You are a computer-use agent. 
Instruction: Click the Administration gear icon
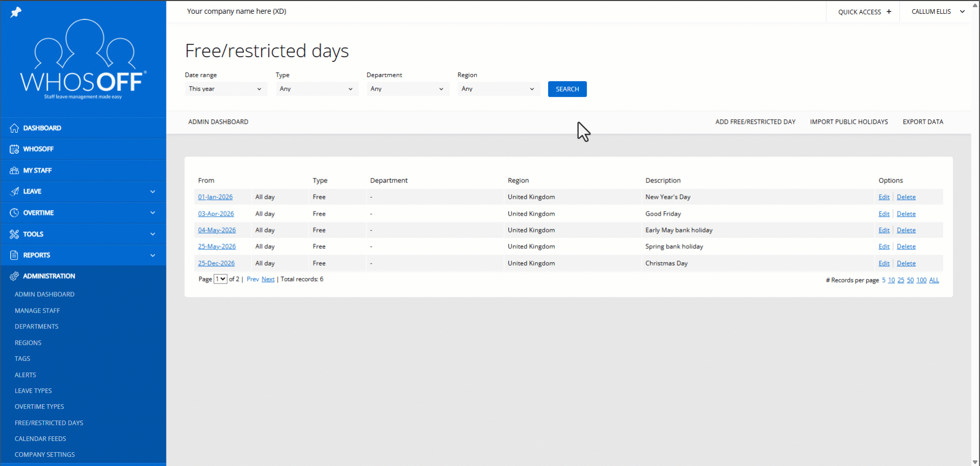(14, 276)
